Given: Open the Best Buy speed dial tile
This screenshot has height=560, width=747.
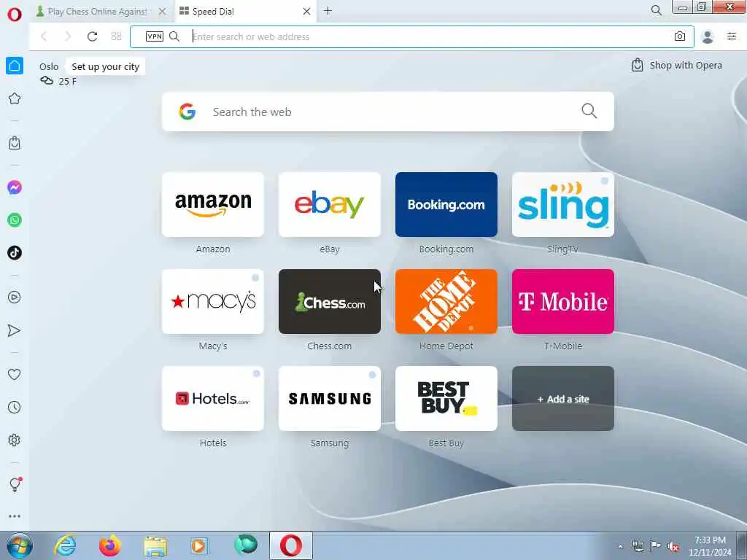Looking at the screenshot, I should coord(446,399).
